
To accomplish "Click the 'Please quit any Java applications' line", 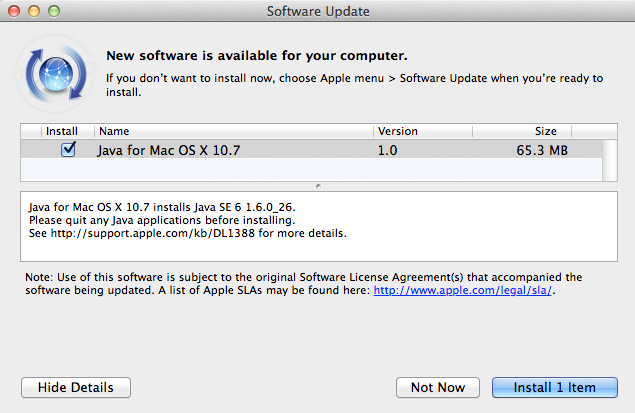I will click(162, 220).
